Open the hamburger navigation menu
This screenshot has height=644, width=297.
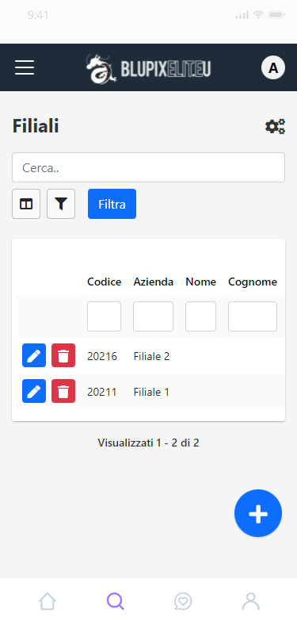(25, 67)
